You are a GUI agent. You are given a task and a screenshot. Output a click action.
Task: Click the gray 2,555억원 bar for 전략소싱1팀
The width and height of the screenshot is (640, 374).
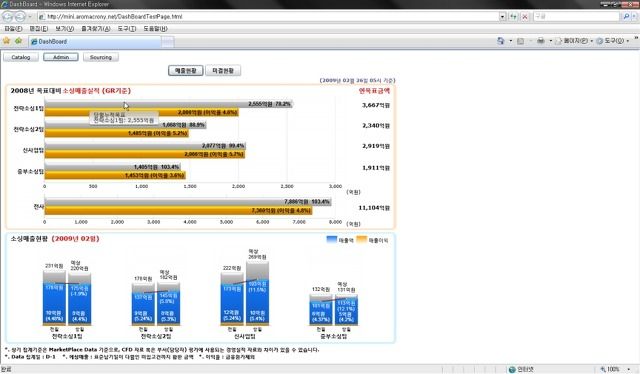pos(169,104)
